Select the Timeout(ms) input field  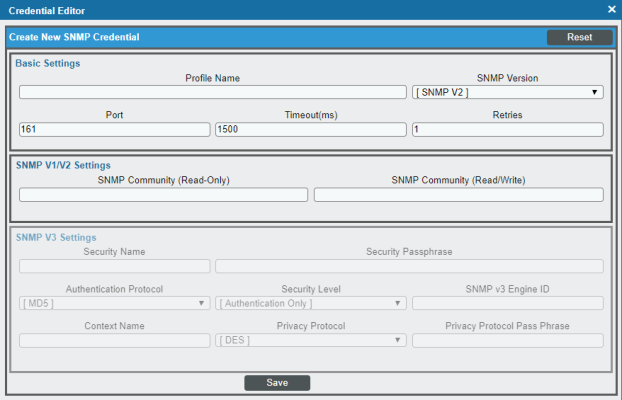point(311,130)
